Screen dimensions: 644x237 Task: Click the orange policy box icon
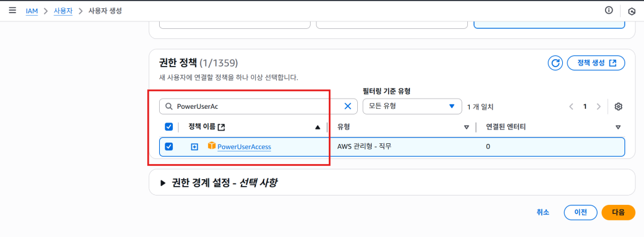tap(211, 145)
